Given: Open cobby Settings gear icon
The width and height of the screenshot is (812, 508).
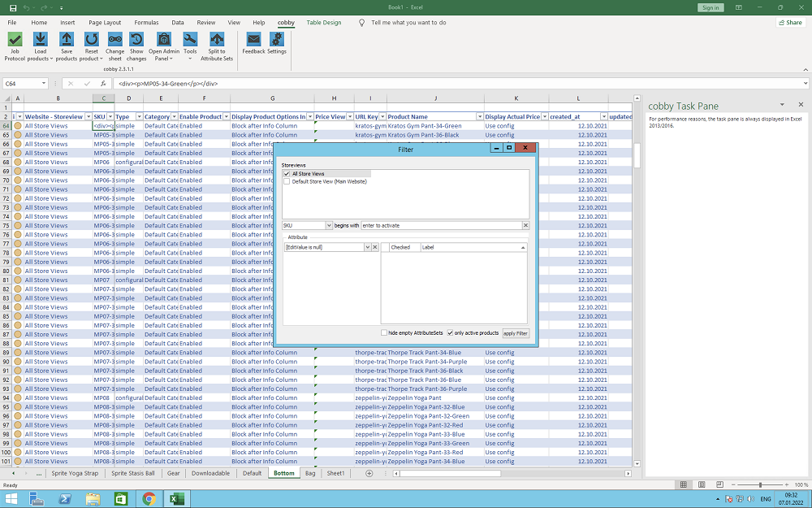Looking at the screenshot, I should 277,40.
